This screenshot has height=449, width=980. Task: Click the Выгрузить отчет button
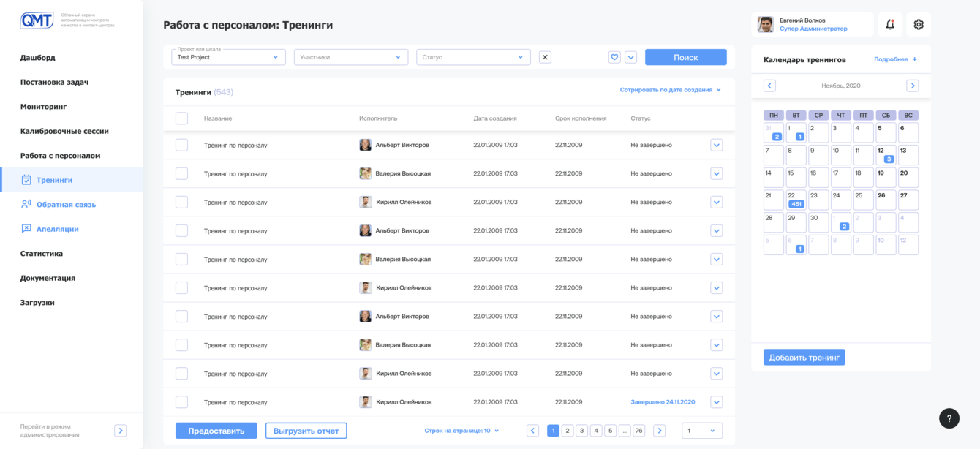(306, 431)
